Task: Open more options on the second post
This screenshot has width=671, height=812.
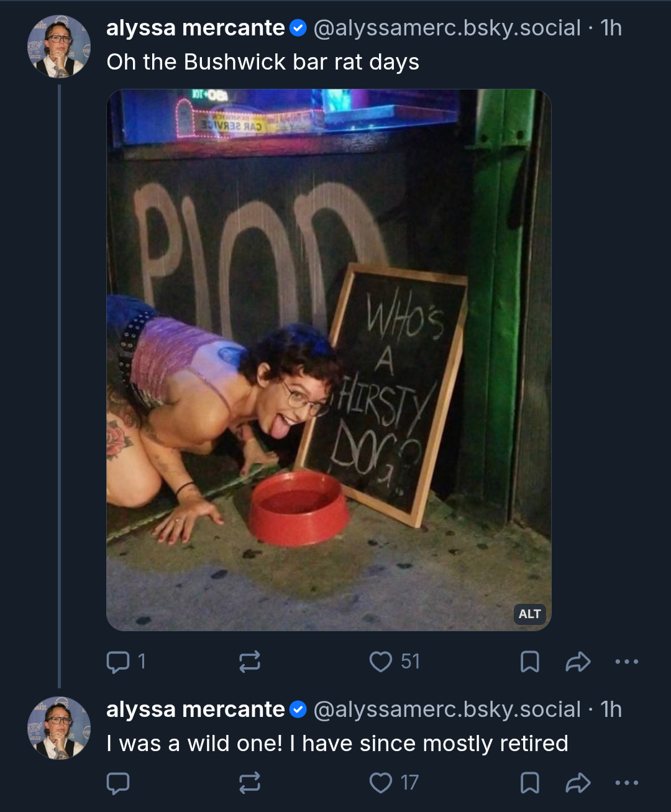Action: tap(626, 783)
